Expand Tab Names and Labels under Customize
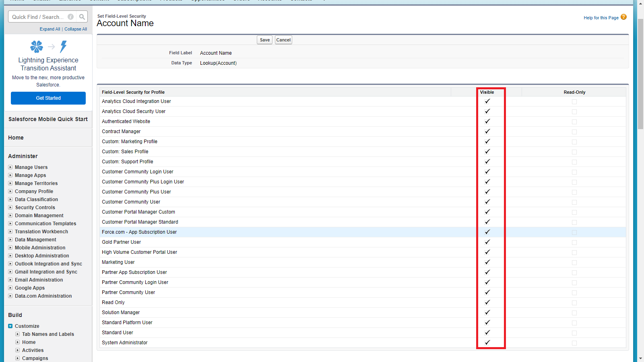Image resolution: width=644 pixels, height=362 pixels. pyautogui.click(x=18, y=334)
